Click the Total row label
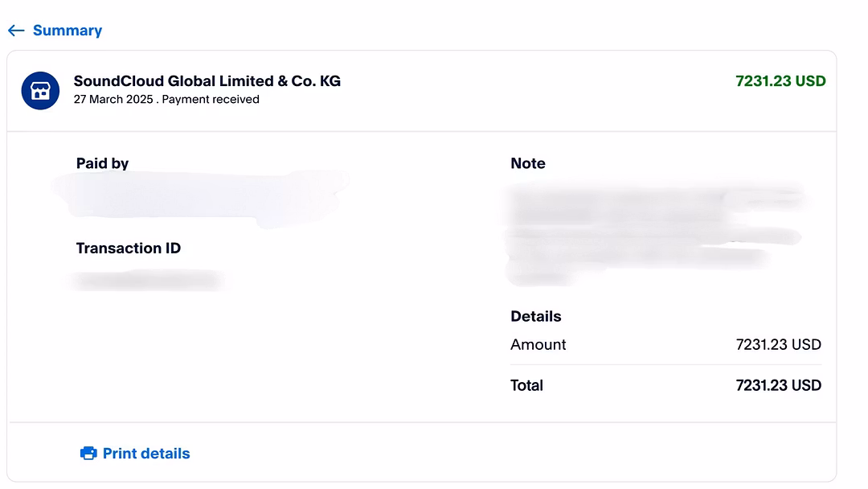Image resolution: width=868 pixels, height=489 pixels. (x=526, y=385)
